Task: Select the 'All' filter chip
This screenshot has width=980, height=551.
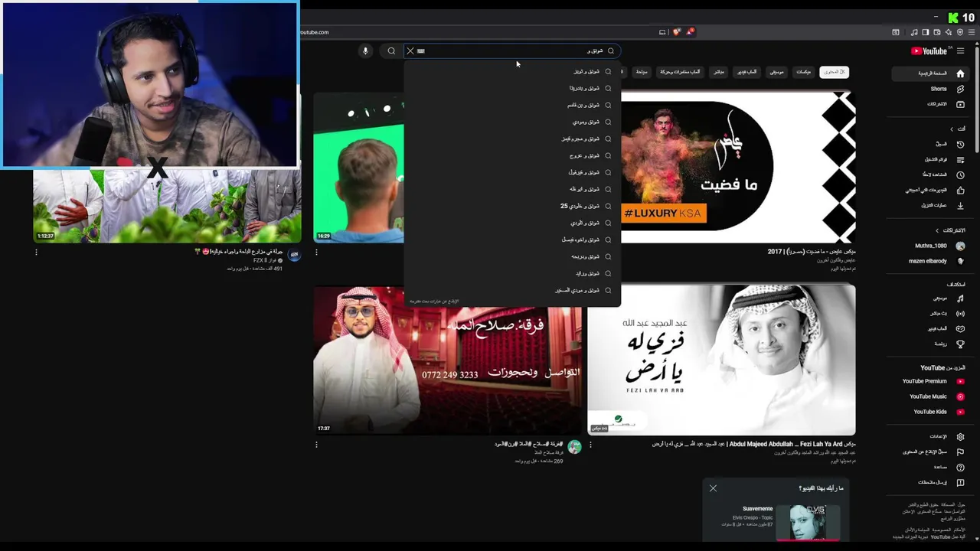Action: click(834, 72)
